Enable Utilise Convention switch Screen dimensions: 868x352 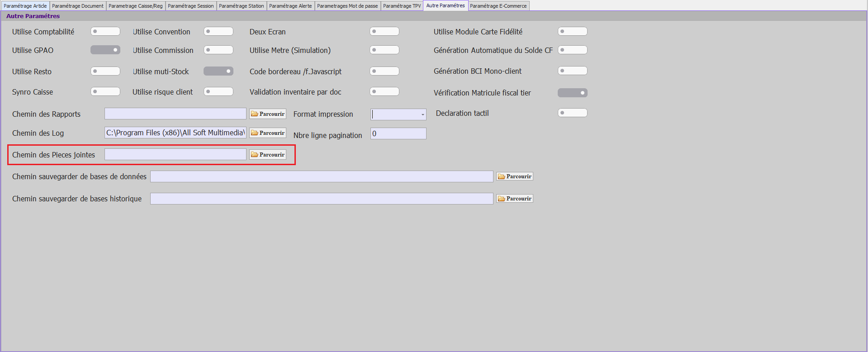pos(218,31)
